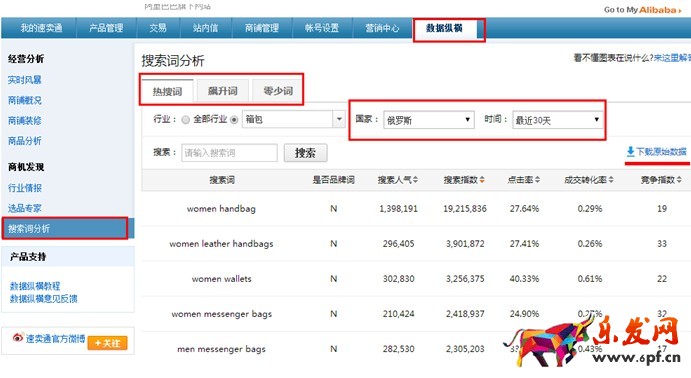Click the +关注 follow button

[x=108, y=343]
